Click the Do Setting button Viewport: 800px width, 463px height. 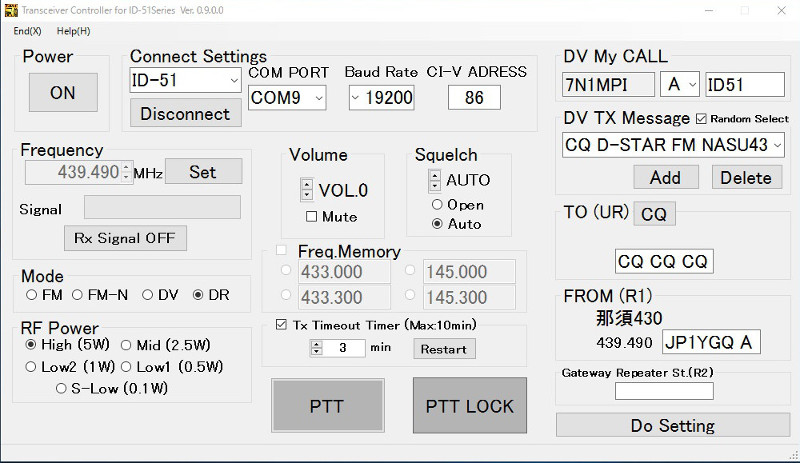[673, 425]
